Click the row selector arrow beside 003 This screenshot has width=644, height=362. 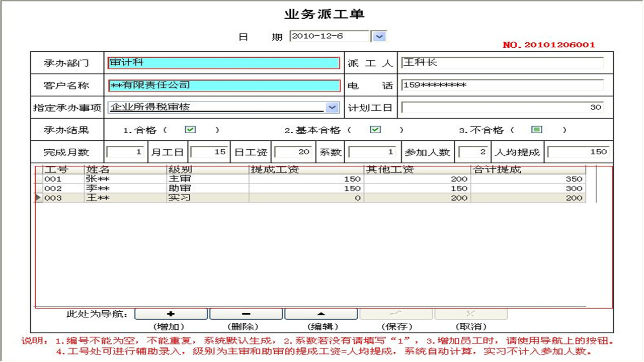[x=40, y=198]
